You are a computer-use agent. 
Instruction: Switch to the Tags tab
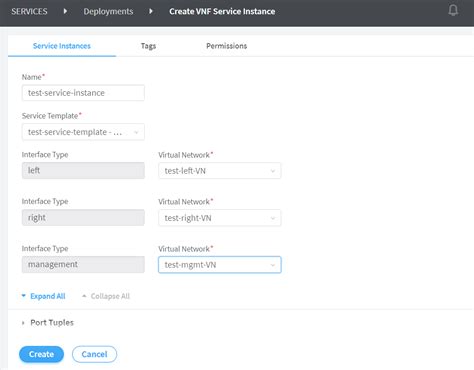tap(148, 46)
